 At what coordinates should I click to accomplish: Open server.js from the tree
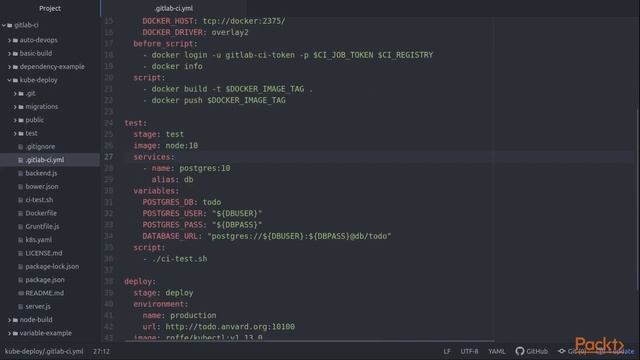pyautogui.click(x=38, y=307)
